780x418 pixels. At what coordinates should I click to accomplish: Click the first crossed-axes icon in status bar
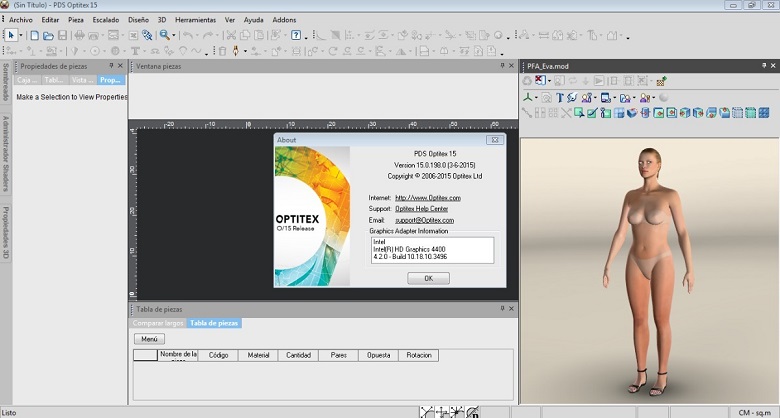tap(427, 412)
